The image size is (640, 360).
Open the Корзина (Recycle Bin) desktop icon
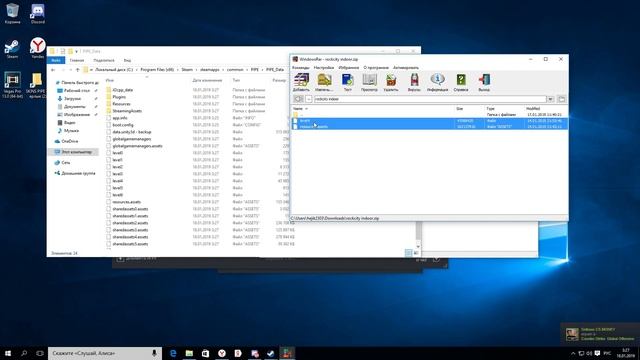pos(12,13)
